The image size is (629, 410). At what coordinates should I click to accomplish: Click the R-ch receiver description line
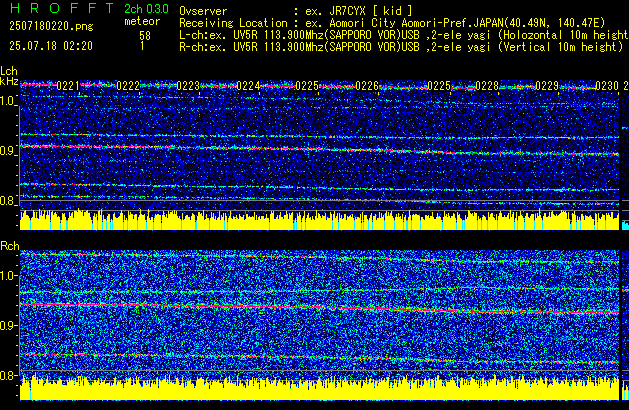pyautogui.click(x=401, y=47)
